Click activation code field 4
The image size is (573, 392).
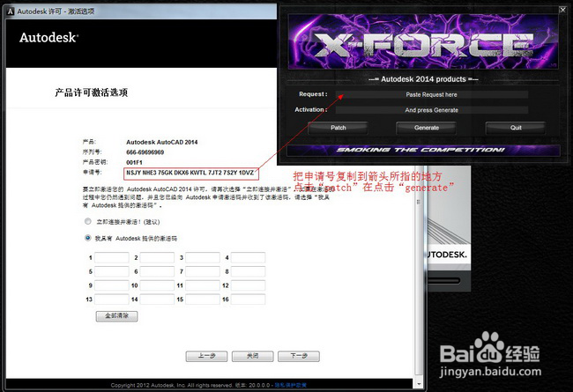click(248, 257)
